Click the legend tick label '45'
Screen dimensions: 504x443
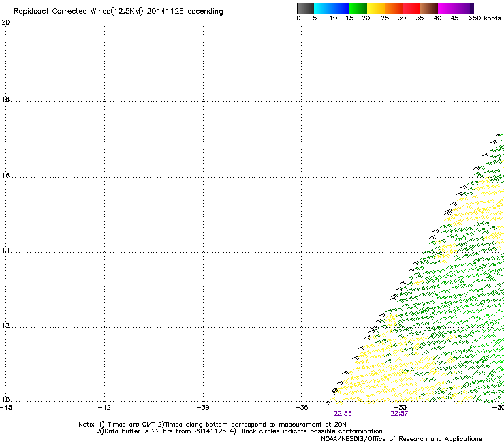454,18
